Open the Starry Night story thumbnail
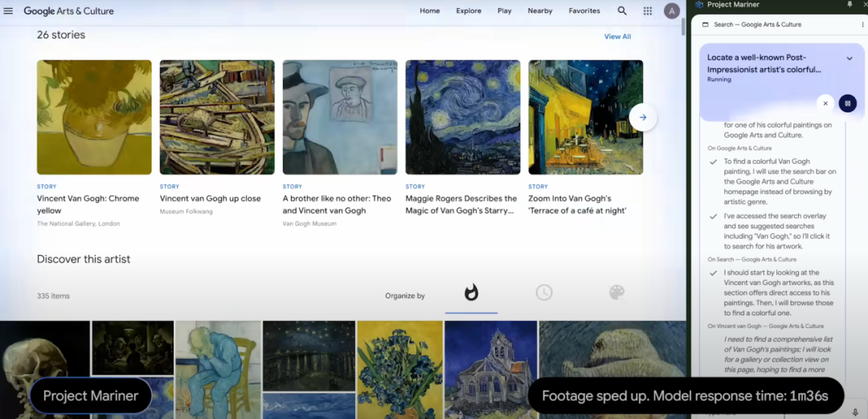Viewport: 868px width, 419px height. pyautogui.click(x=463, y=117)
